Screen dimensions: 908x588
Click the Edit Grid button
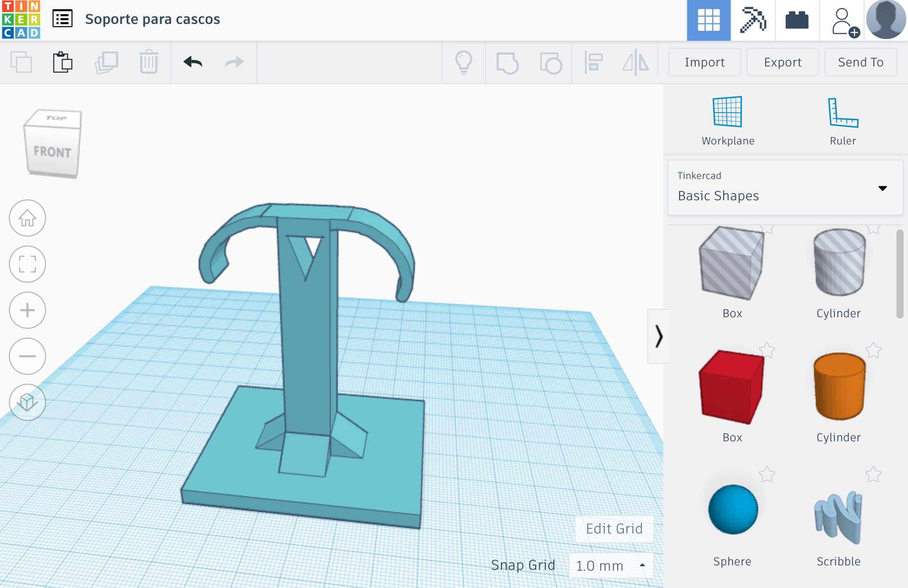614,529
